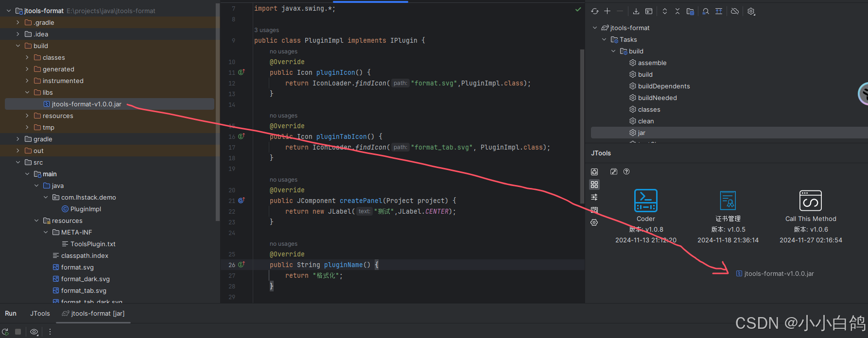Click the Gradle toolbar icon with upward arrows
Screen dimensions: 868x338
[719, 11]
